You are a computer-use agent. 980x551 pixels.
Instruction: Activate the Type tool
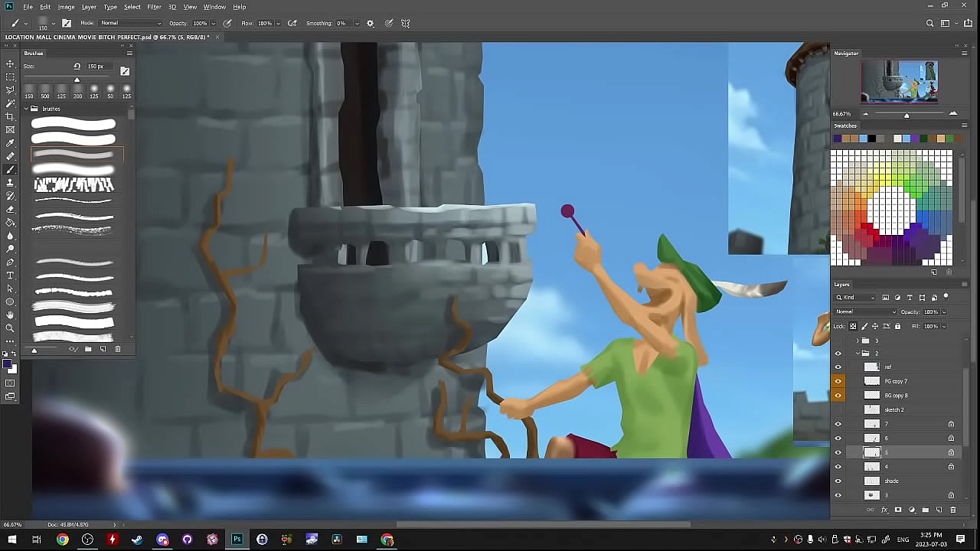(10, 275)
